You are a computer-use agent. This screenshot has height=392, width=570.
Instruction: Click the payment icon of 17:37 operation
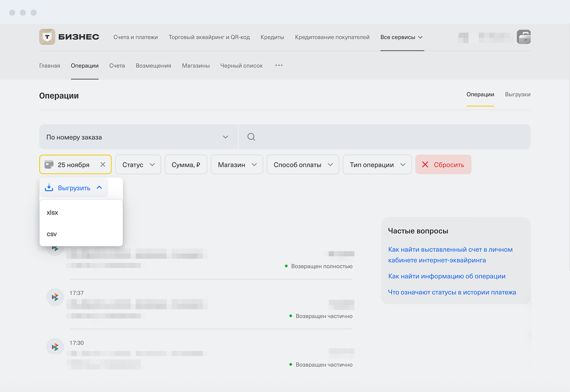(55, 297)
